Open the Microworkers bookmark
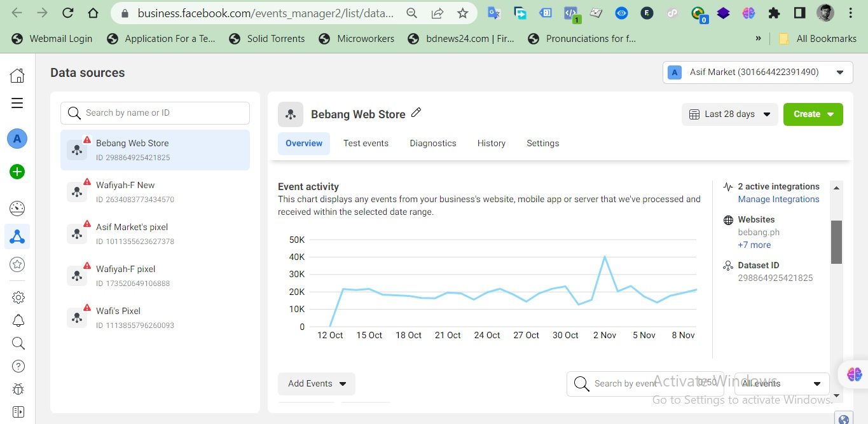Viewport: 868px width, 424px height. pos(357,39)
